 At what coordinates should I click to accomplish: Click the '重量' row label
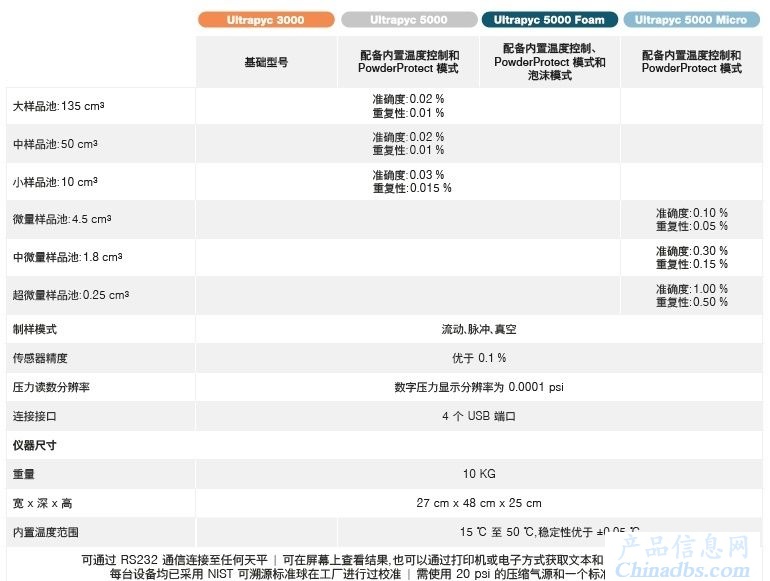click(x=24, y=474)
